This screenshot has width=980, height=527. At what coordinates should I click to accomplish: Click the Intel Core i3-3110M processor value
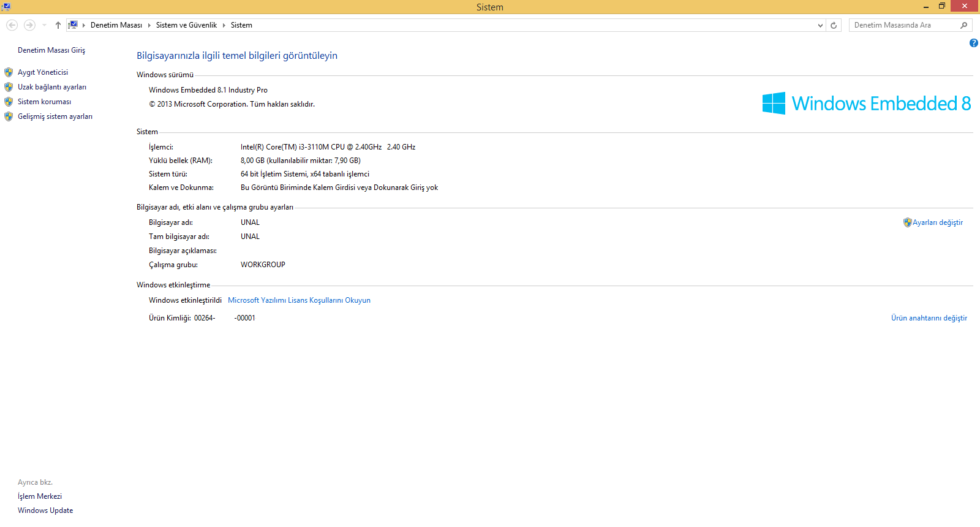pyautogui.click(x=328, y=147)
